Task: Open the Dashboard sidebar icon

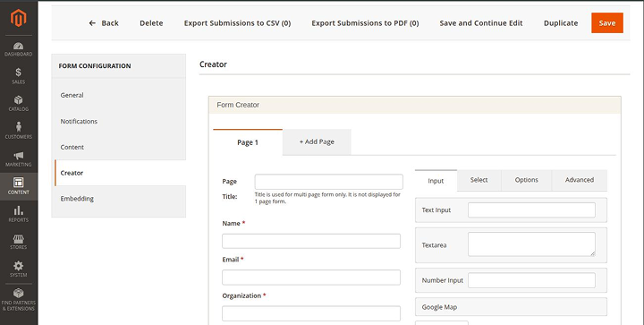Action: (x=19, y=46)
